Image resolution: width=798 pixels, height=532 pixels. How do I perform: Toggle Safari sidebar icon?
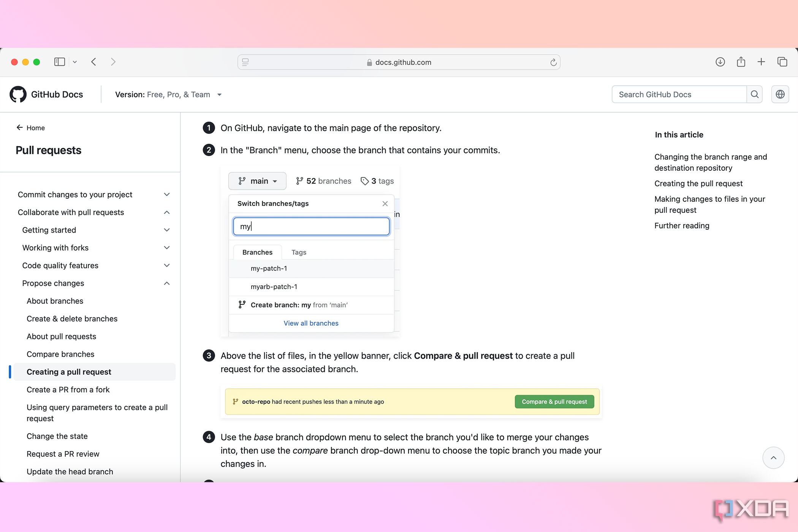click(x=60, y=62)
